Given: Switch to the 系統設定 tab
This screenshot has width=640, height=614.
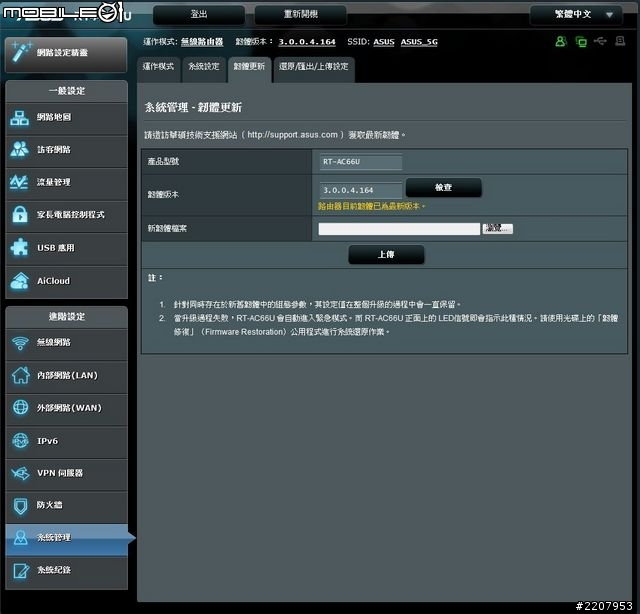Looking at the screenshot, I should 203,67.
